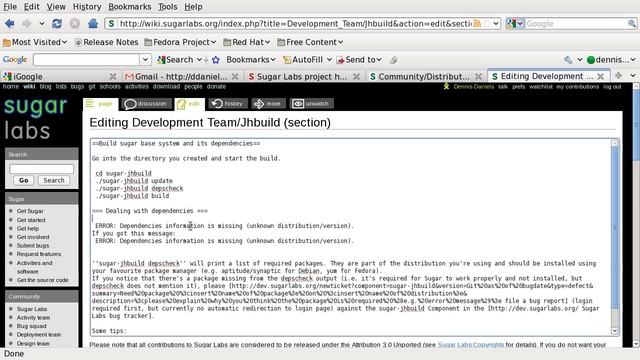Click the Google toolbar wrench settings icon

568,60
